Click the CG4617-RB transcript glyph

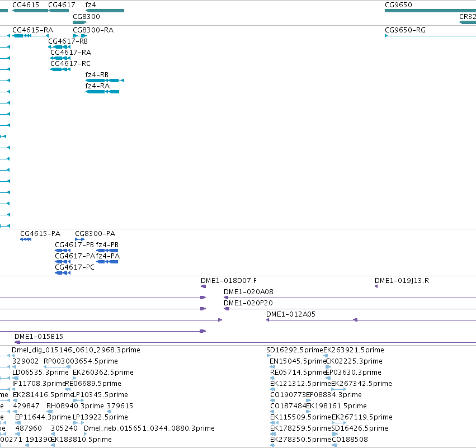59,47
